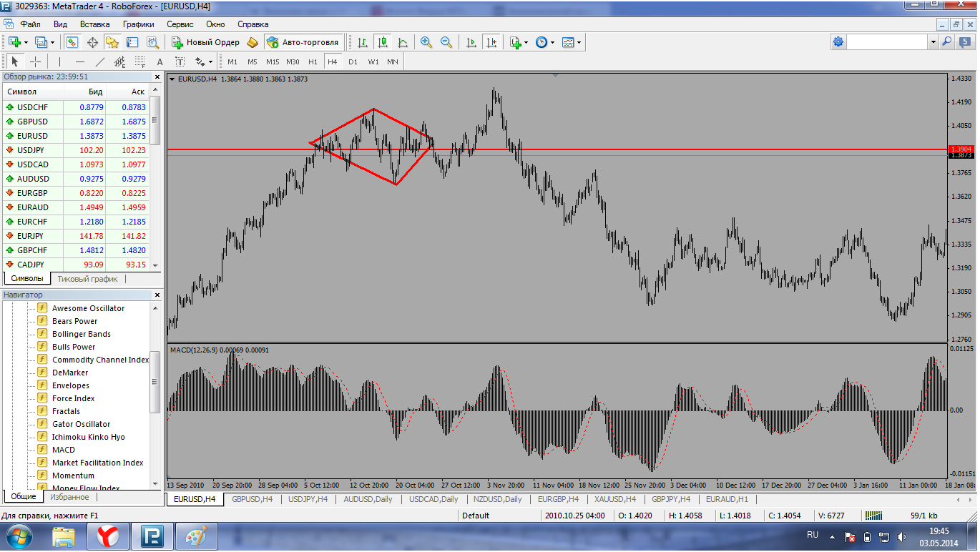Open the Profiles icon in toolbar
The height and width of the screenshot is (552, 980).
pos(40,42)
